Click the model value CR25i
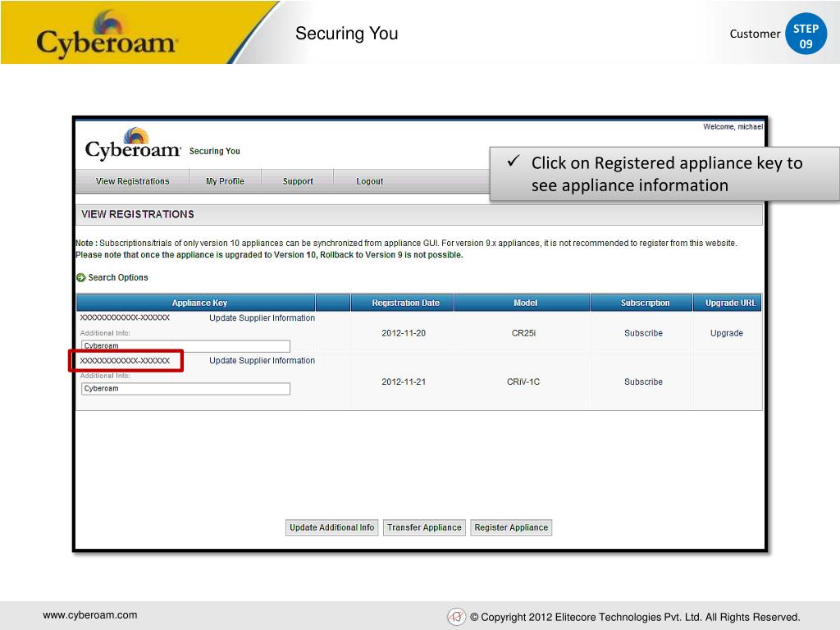 click(523, 333)
